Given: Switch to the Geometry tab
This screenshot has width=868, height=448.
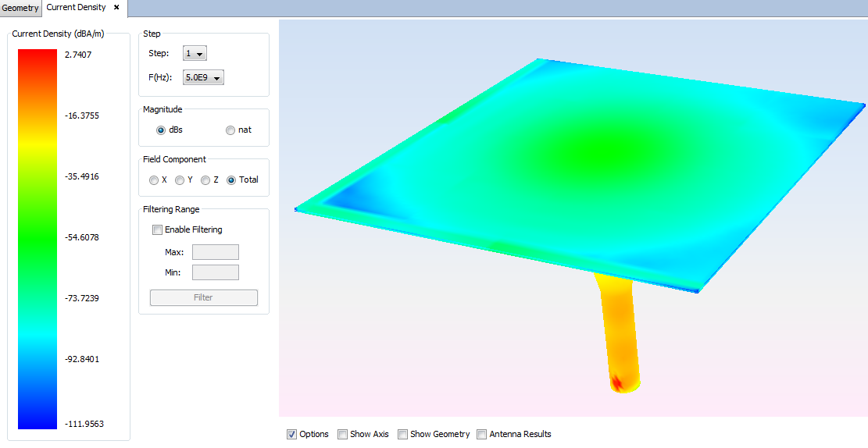Looking at the screenshot, I should pyautogui.click(x=20, y=8).
